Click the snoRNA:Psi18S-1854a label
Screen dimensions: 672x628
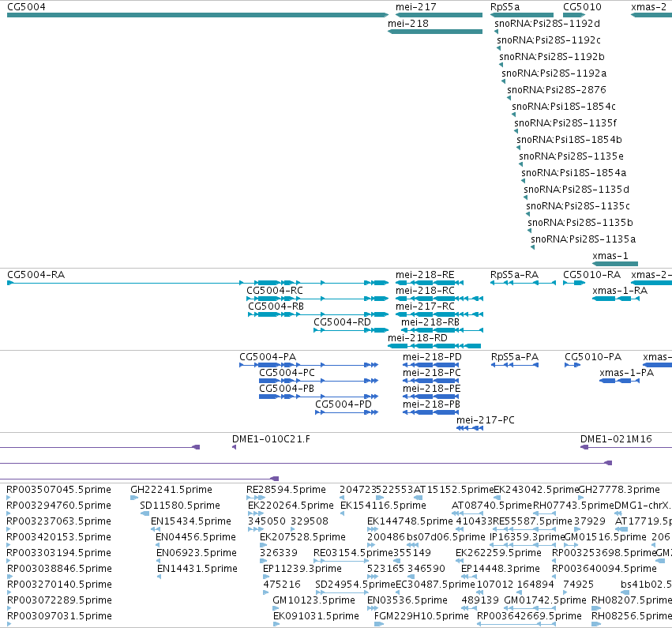point(573,173)
